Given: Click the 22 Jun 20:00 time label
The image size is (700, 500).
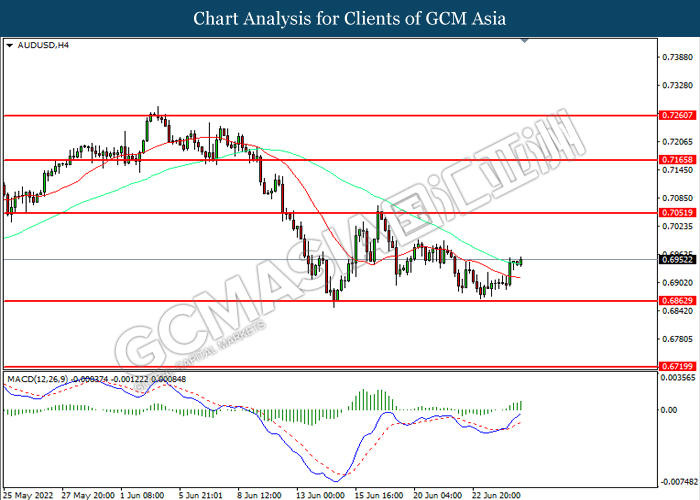Looking at the screenshot, I should [x=496, y=496].
